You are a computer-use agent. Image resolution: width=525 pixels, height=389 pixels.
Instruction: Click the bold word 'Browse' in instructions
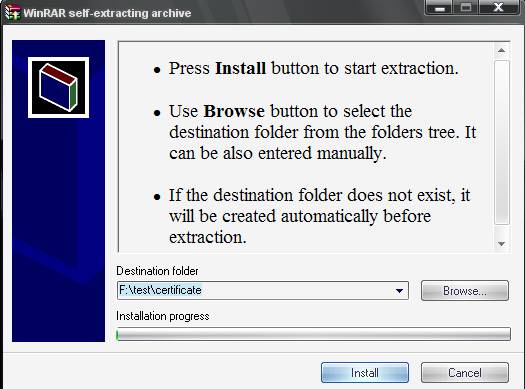[x=234, y=111]
